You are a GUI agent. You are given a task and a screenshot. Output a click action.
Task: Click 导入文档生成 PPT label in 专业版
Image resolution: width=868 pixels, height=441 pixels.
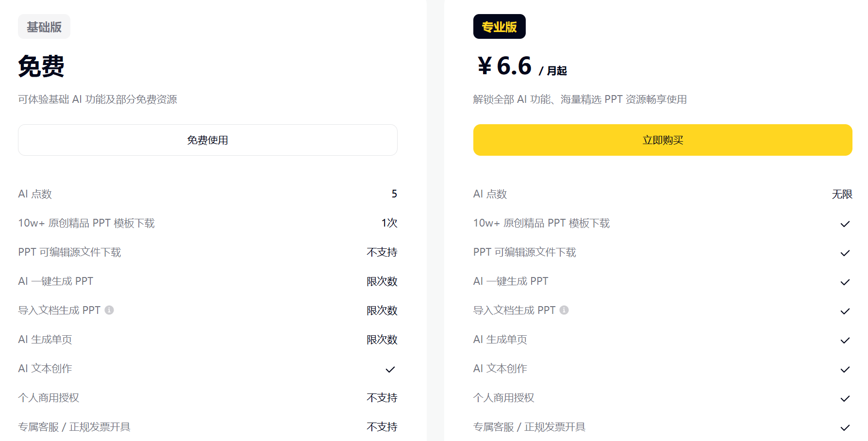point(515,310)
